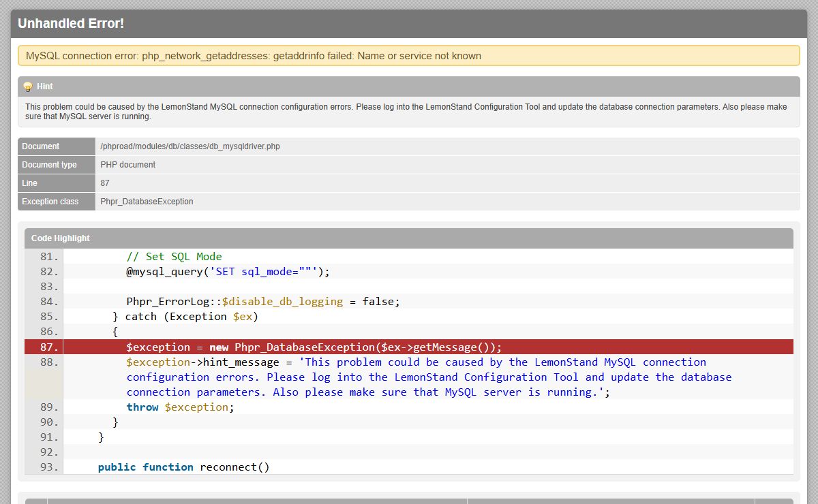Click the 'catch (Exception $ex)' code line
This screenshot has width=818, height=504.
185,317
